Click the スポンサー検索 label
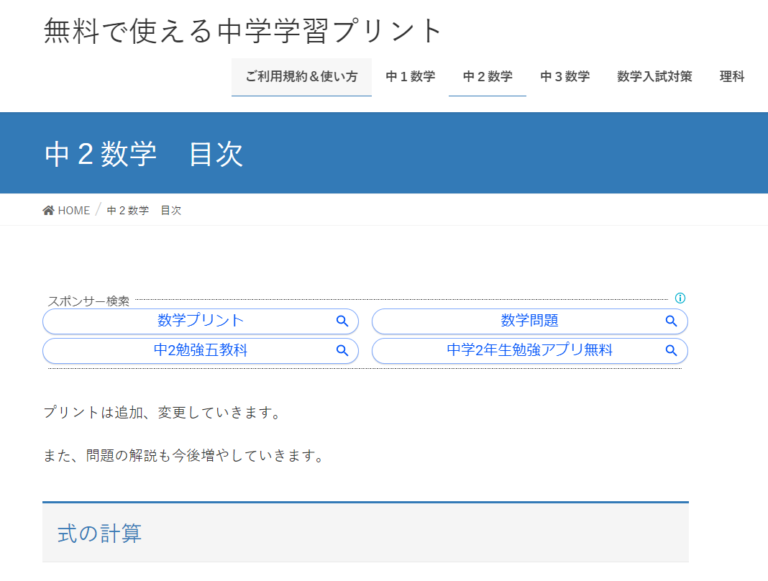This screenshot has width=768, height=581. (x=89, y=301)
